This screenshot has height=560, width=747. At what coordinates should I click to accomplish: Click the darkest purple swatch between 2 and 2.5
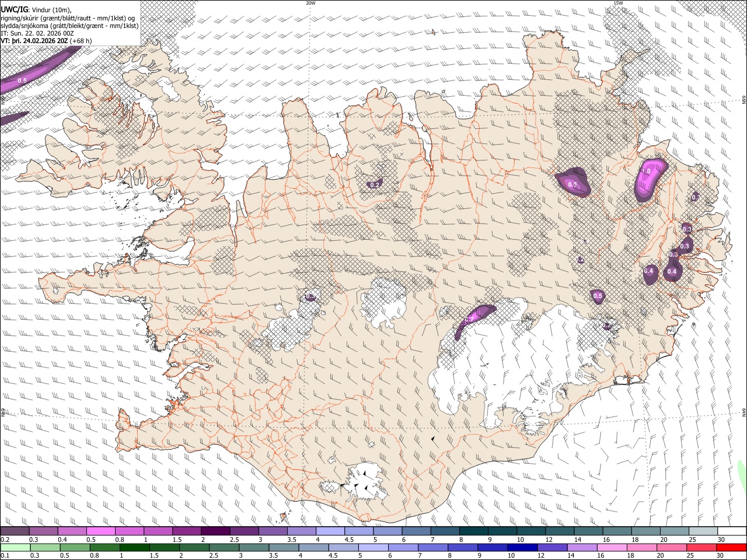[x=215, y=531]
